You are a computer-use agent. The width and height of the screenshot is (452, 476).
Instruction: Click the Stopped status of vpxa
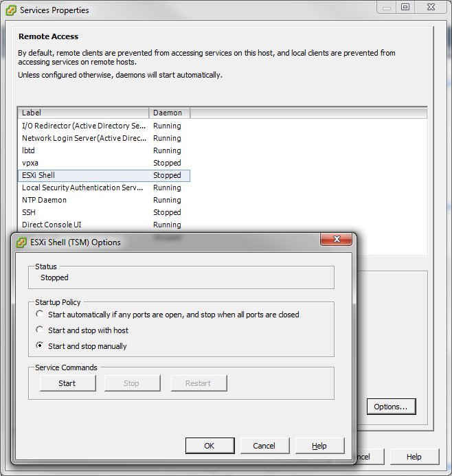tap(167, 163)
